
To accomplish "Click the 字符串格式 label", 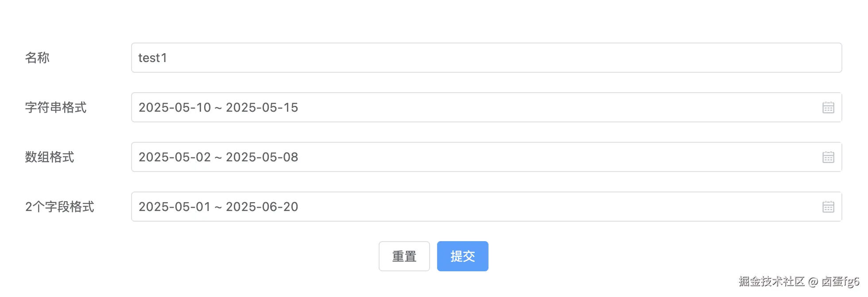I will (56, 107).
